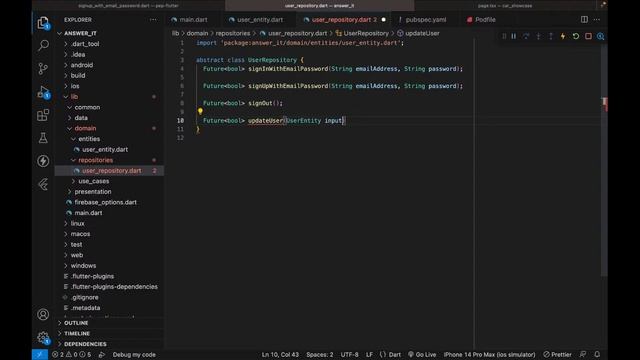Change UTF-8 file encoding
The width and height of the screenshot is (640, 360).
pyautogui.click(x=349, y=354)
